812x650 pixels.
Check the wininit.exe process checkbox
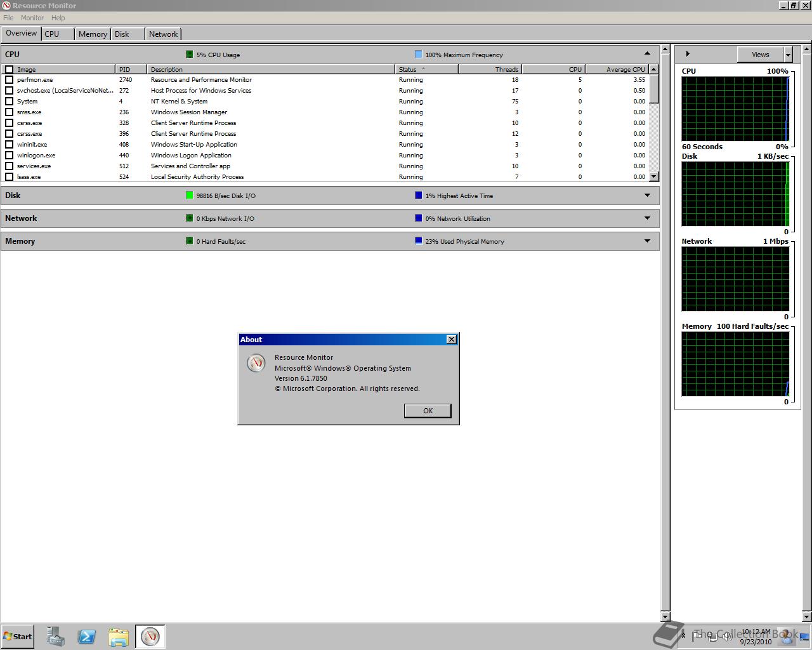(x=9, y=145)
